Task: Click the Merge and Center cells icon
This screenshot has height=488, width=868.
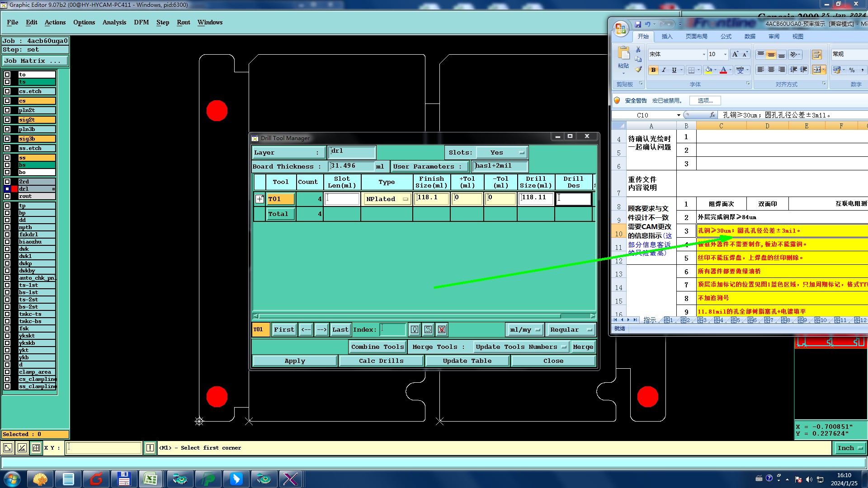Action: (x=817, y=70)
